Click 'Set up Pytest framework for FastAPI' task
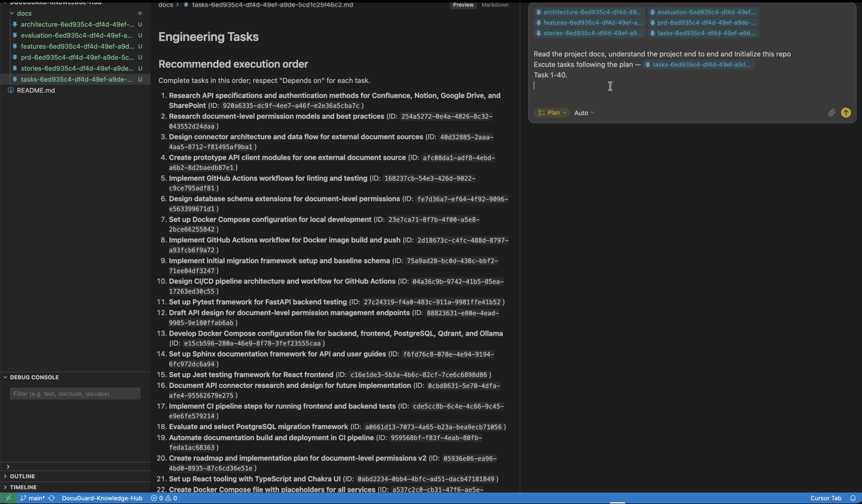 tap(257, 302)
